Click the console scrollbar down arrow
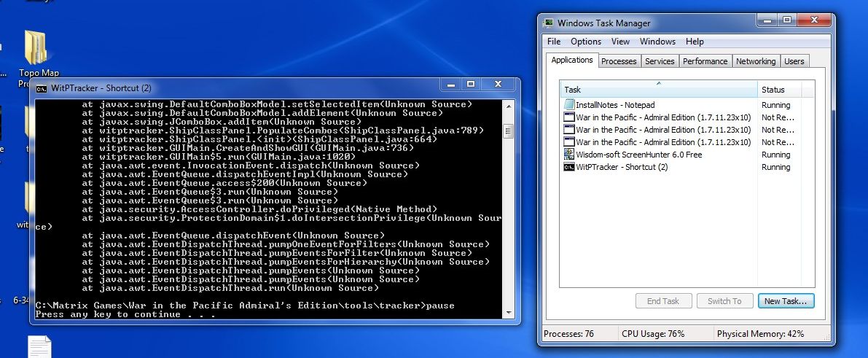The height and width of the screenshot is (358, 868). click(x=509, y=313)
